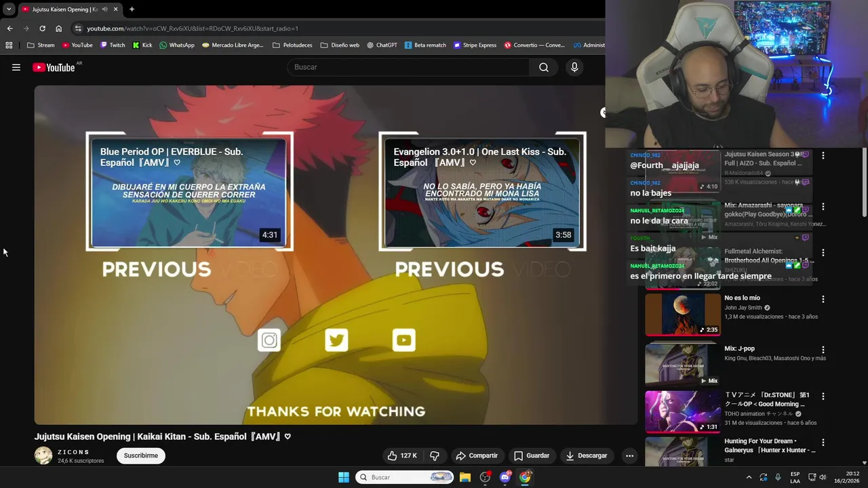Open options menu for Fullmetal Alchemist video
868x488 pixels.
click(823, 253)
